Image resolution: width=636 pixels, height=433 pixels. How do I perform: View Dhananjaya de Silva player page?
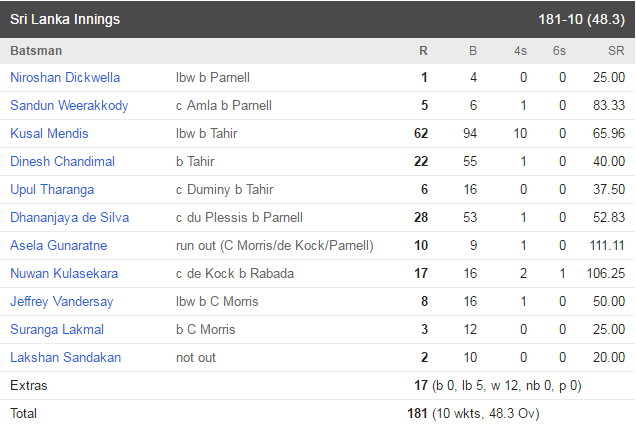[x=69, y=217]
